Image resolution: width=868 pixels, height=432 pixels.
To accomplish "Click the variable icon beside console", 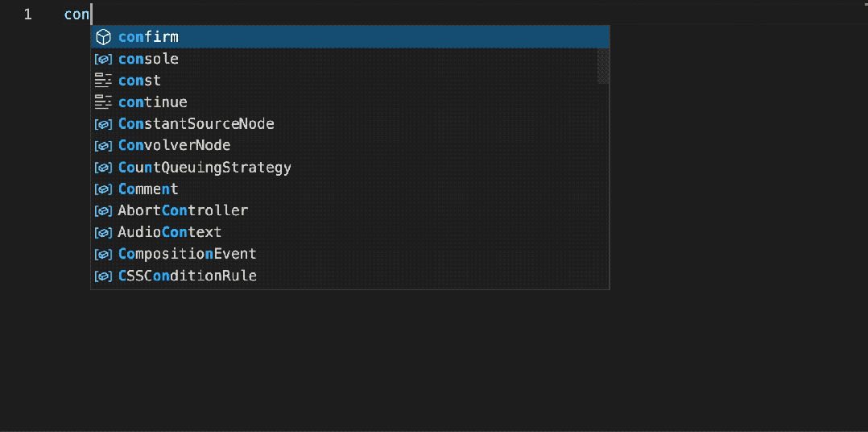I will (x=103, y=59).
